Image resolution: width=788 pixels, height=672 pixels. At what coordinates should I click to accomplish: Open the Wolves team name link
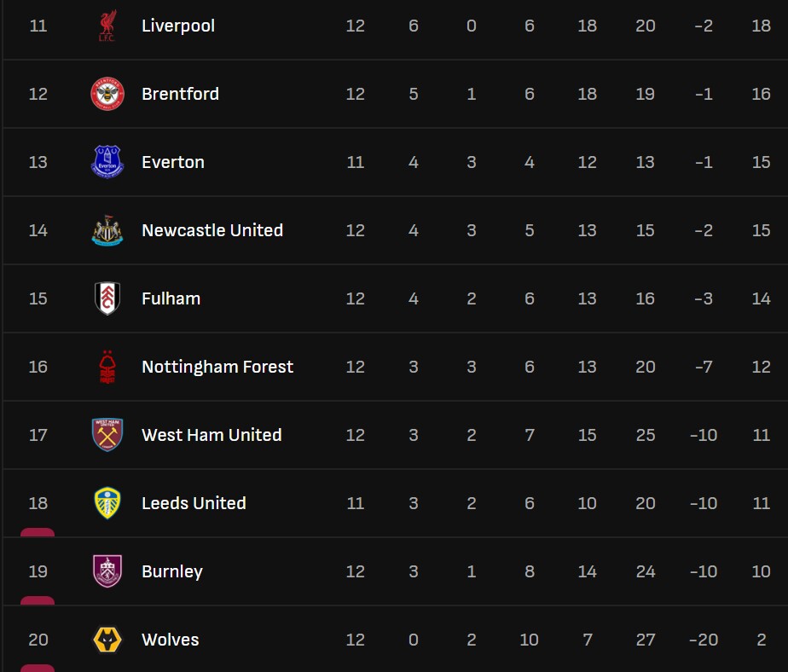tap(171, 640)
